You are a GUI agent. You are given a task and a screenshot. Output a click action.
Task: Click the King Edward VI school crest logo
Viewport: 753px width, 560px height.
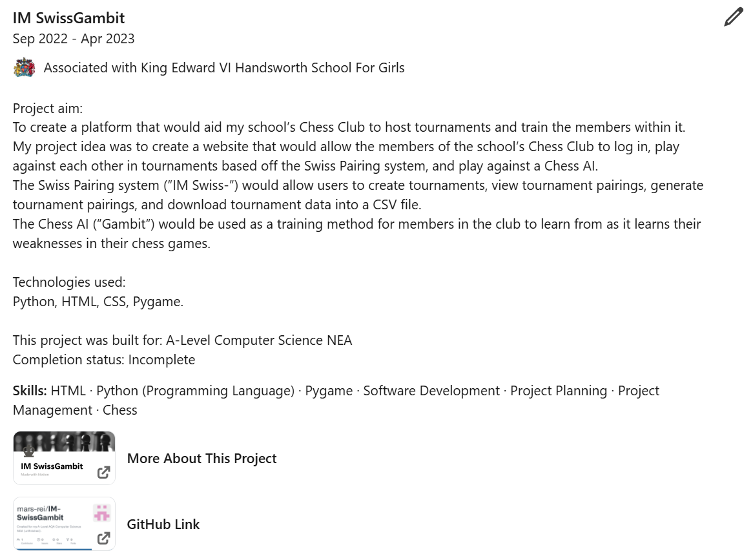coord(24,68)
